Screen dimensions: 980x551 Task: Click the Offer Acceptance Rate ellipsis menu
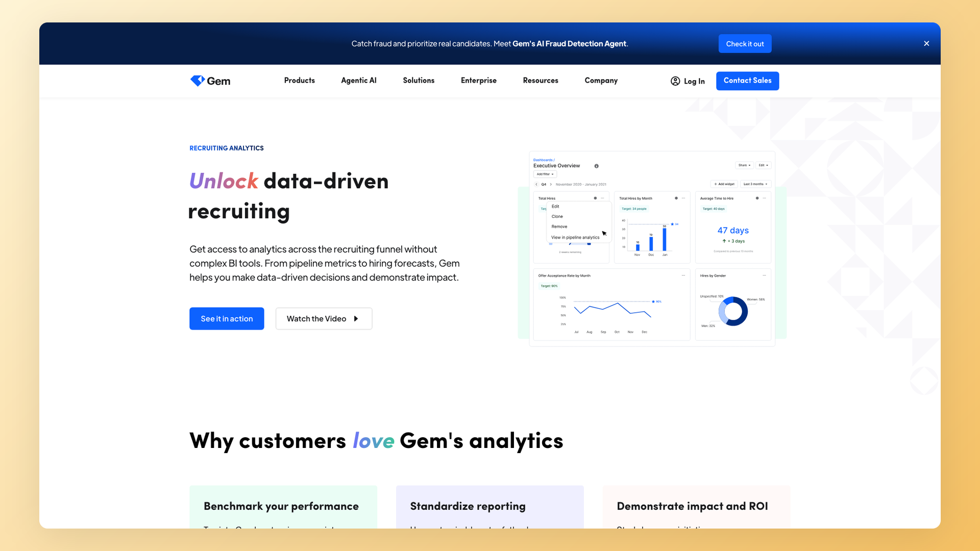coord(684,275)
